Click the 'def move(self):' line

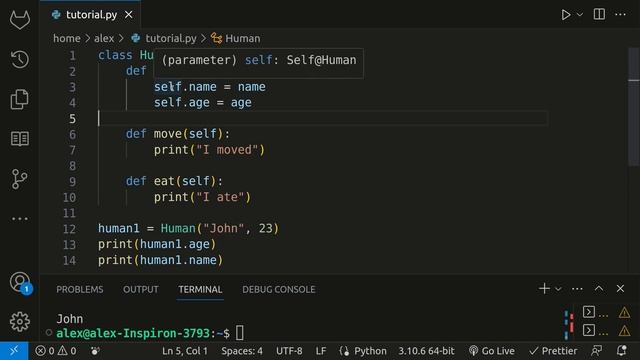pyautogui.click(x=178, y=134)
